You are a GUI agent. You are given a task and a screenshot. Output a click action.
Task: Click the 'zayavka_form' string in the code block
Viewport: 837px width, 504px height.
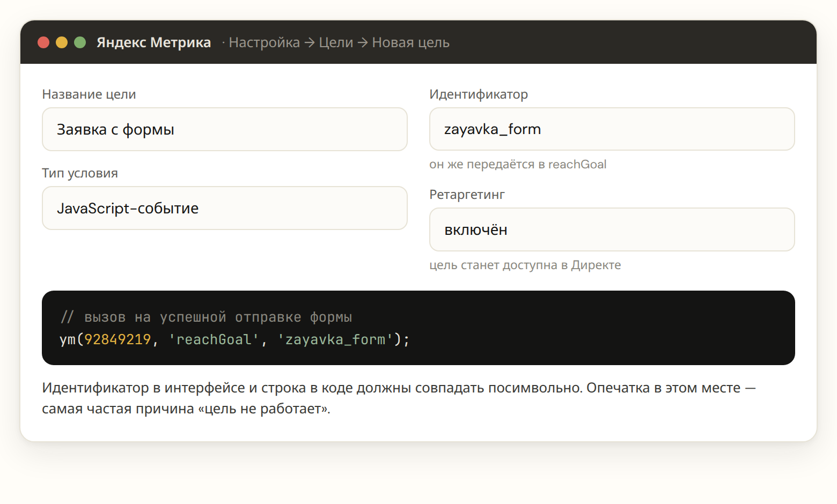click(335, 339)
